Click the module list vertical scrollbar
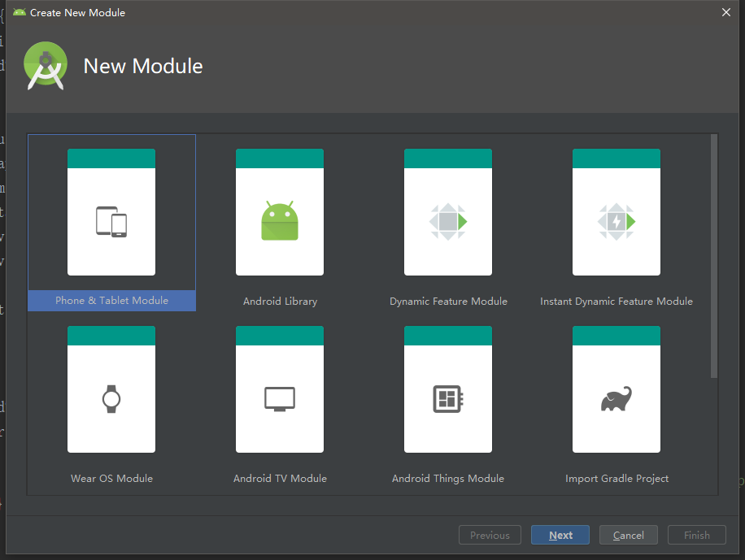This screenshot has height=560, width=745. coord(713,257)
